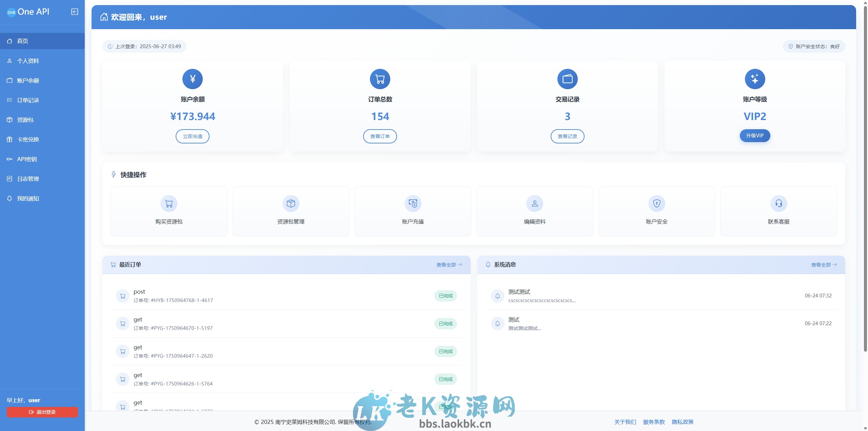Switch to the 首页 menu item
This screenshot has width=868, height=431.
pos(23,41)
